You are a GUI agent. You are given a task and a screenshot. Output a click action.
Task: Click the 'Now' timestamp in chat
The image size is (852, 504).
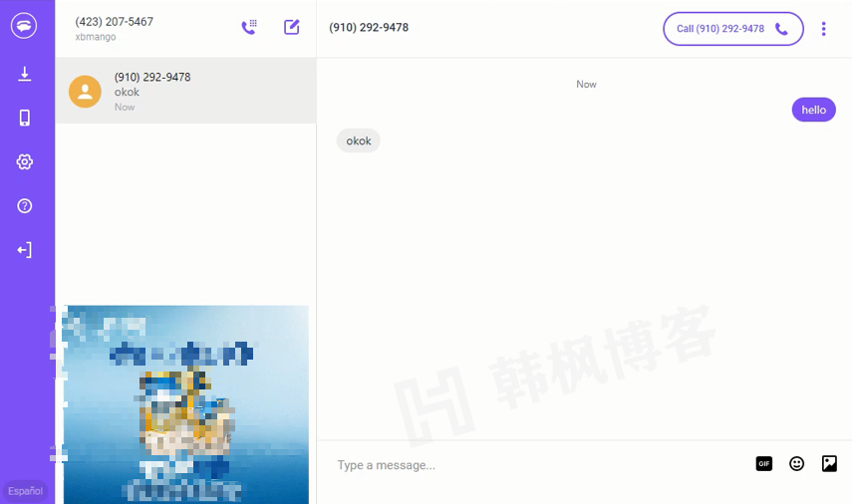(586, 85)
